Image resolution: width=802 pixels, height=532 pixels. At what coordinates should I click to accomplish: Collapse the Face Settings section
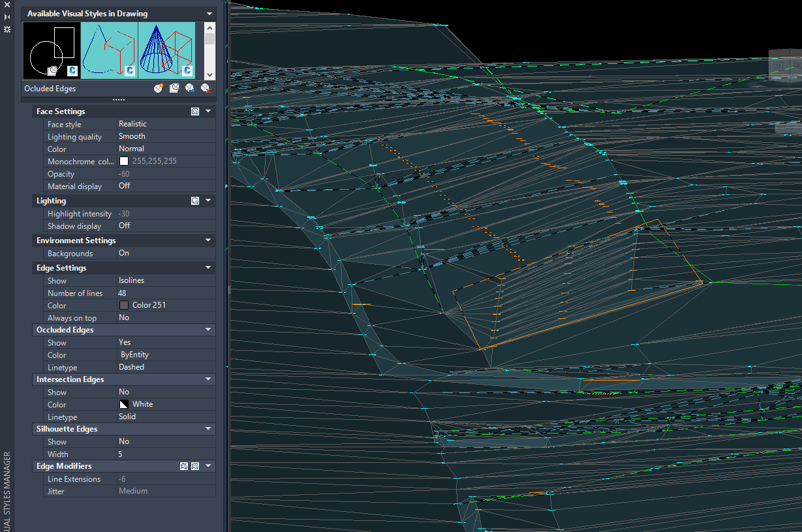pos(208,111)
